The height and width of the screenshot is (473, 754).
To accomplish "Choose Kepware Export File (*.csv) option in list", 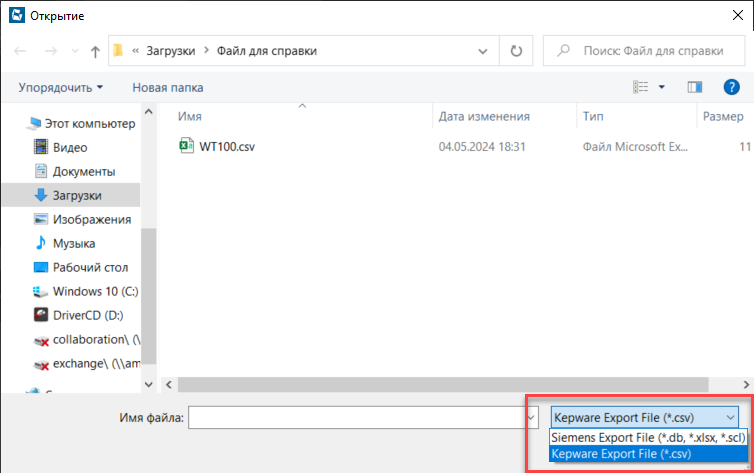I will point(648,454).
